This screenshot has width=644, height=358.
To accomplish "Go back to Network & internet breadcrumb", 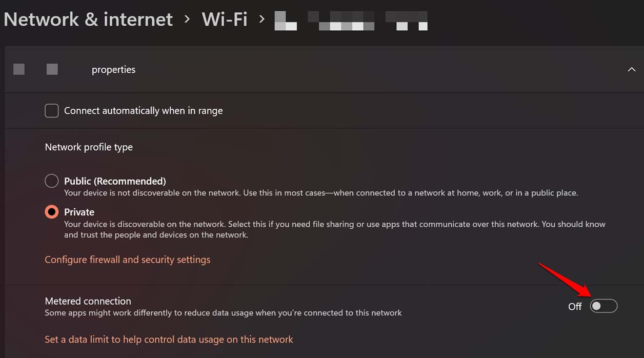I will 88,19.
